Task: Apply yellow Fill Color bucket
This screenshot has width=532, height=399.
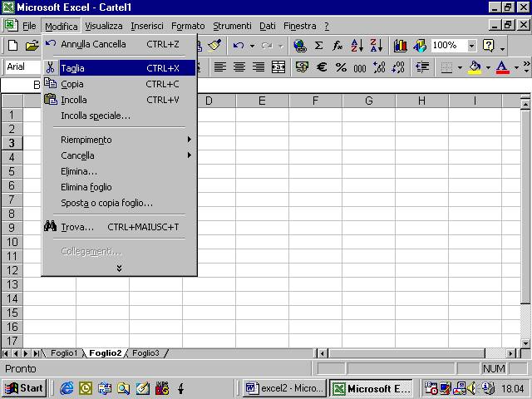Action: click(x=475, y=66)
